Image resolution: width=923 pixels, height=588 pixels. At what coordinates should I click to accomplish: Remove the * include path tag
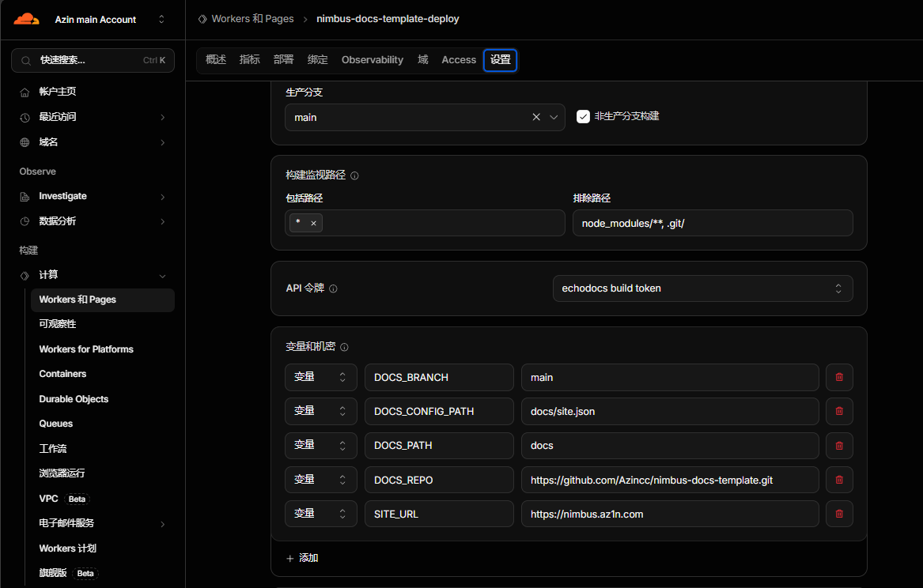[314, 224]
